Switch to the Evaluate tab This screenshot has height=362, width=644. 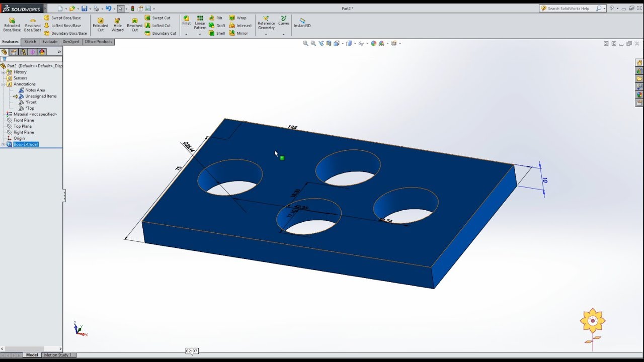[x=50, y=42]
